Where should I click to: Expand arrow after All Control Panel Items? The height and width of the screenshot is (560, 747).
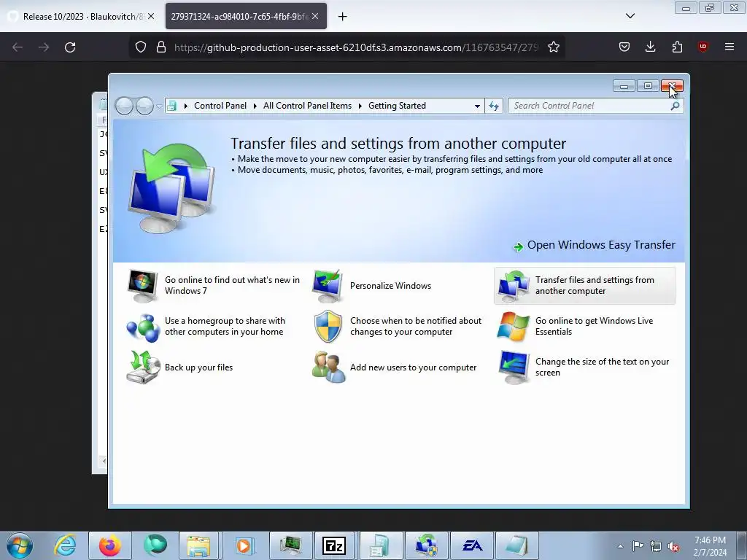click(360, 106)
